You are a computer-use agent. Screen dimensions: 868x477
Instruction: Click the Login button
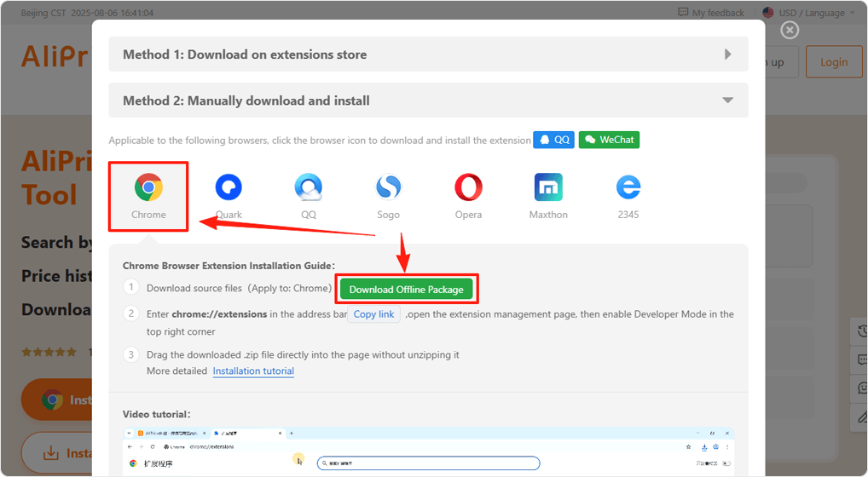coord(833,62)
